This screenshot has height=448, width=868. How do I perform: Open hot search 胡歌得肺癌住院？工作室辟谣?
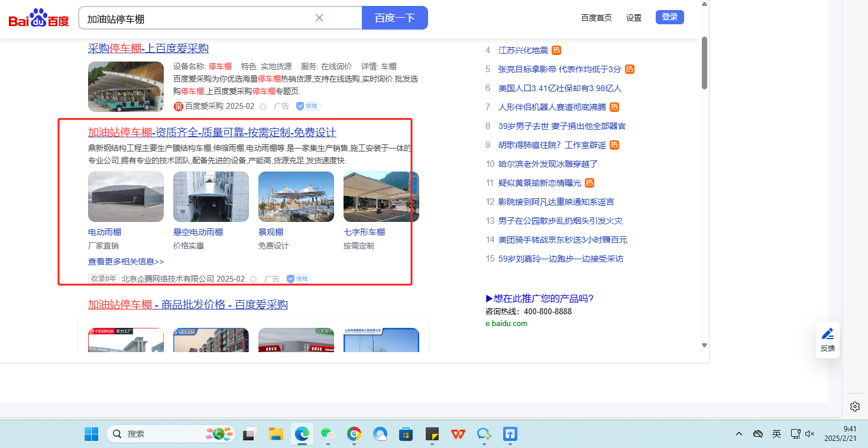(x=552, y=145)
